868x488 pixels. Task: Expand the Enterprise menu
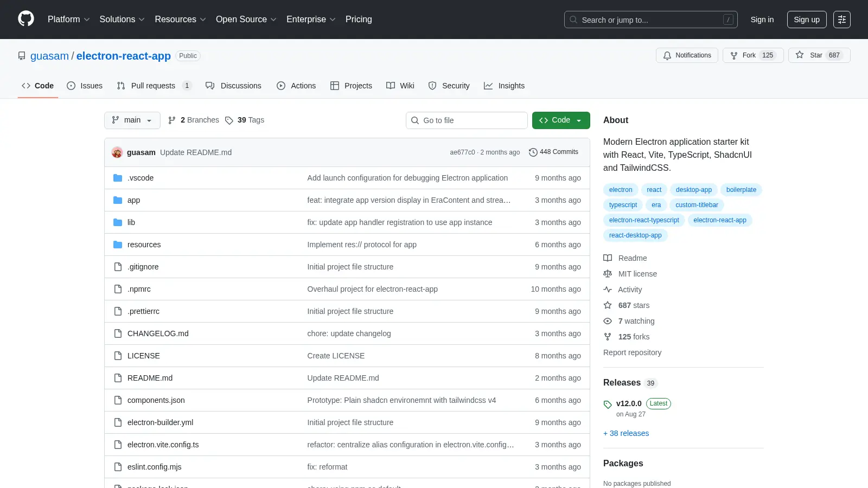[x=311, y=20]
